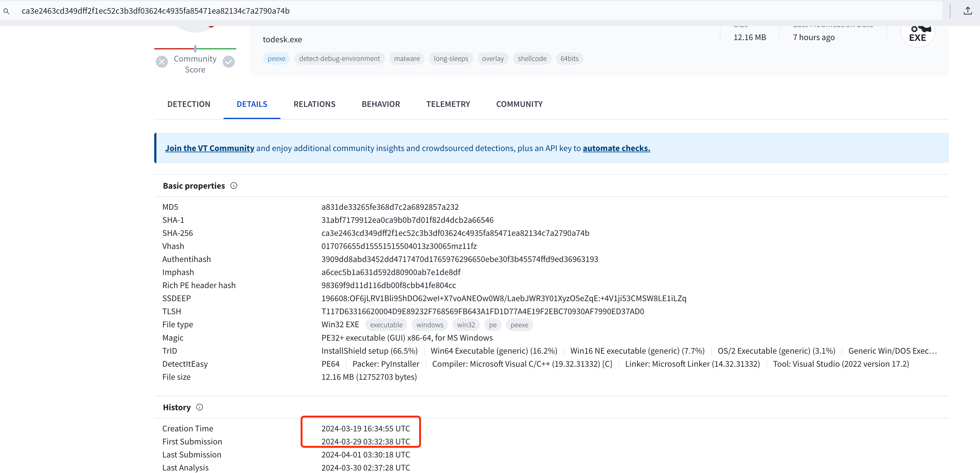
Task: Click the File size value 12.16 MB (12752703 bytes)
Action: [x=369, y=377]
